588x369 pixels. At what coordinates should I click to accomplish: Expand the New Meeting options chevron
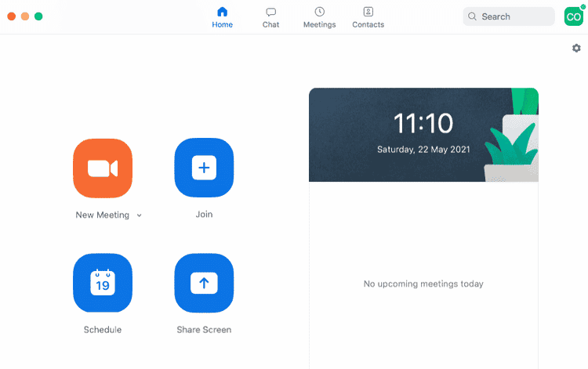(x=139, y=215)
